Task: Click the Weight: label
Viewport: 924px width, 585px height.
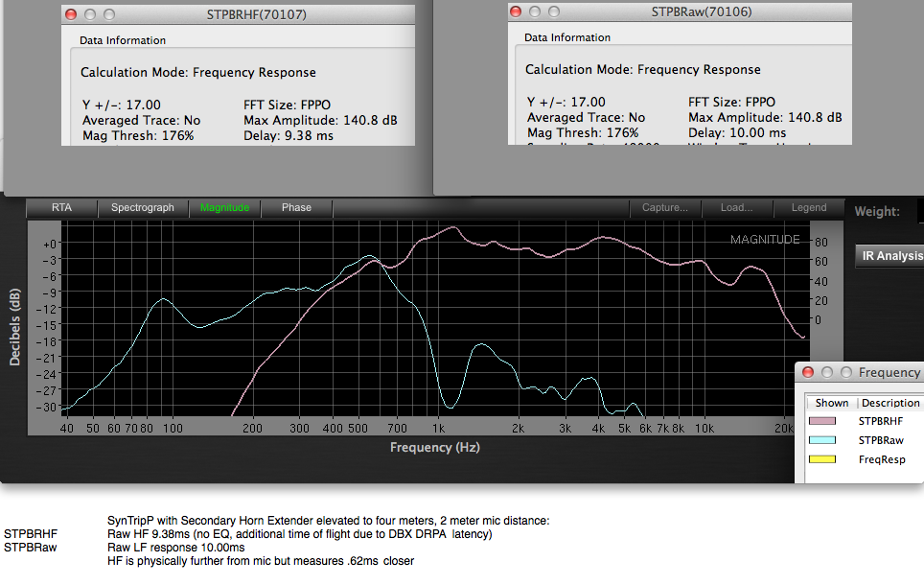Action: pyautogui.click(x=877, y=212)
